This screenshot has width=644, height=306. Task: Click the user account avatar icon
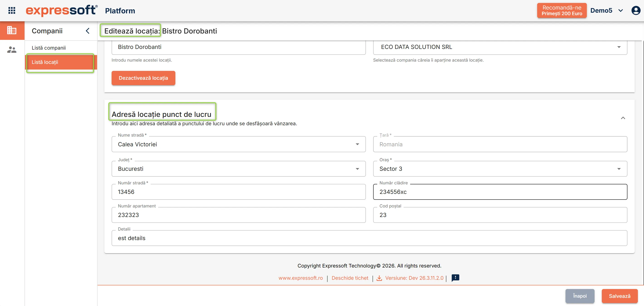[x=636, y=10]
